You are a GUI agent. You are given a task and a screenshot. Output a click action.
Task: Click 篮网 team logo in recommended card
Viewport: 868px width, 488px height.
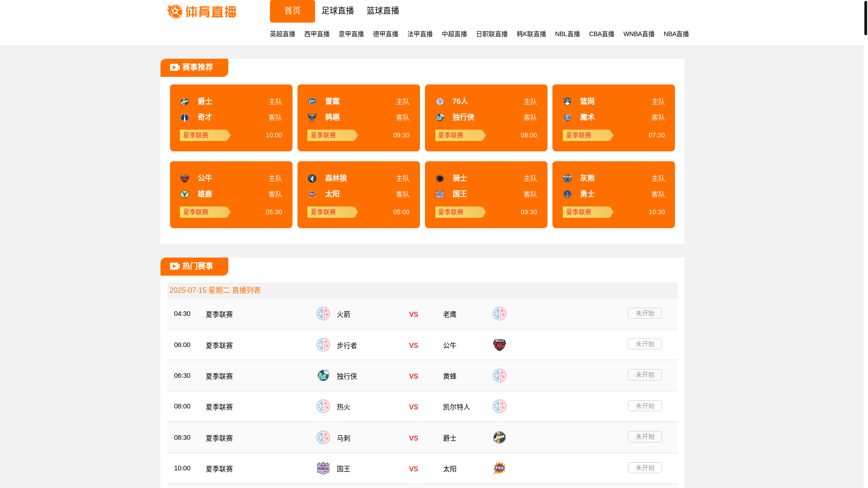point(567,102)
